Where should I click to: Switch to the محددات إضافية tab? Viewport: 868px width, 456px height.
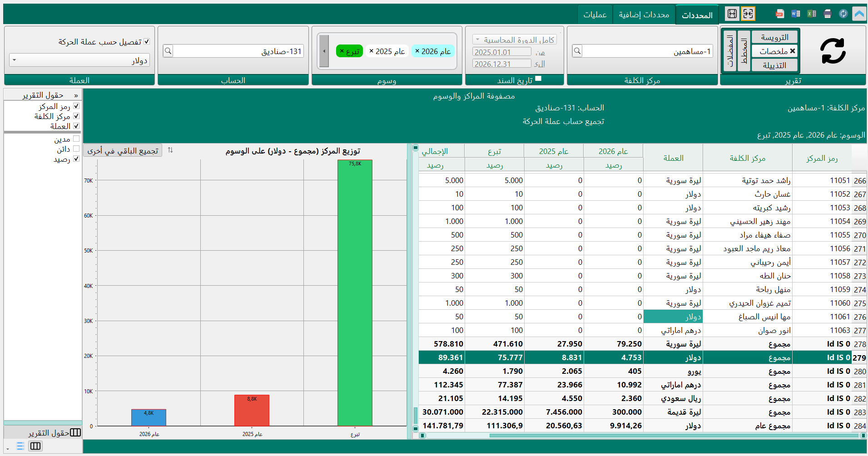(644, 15)
